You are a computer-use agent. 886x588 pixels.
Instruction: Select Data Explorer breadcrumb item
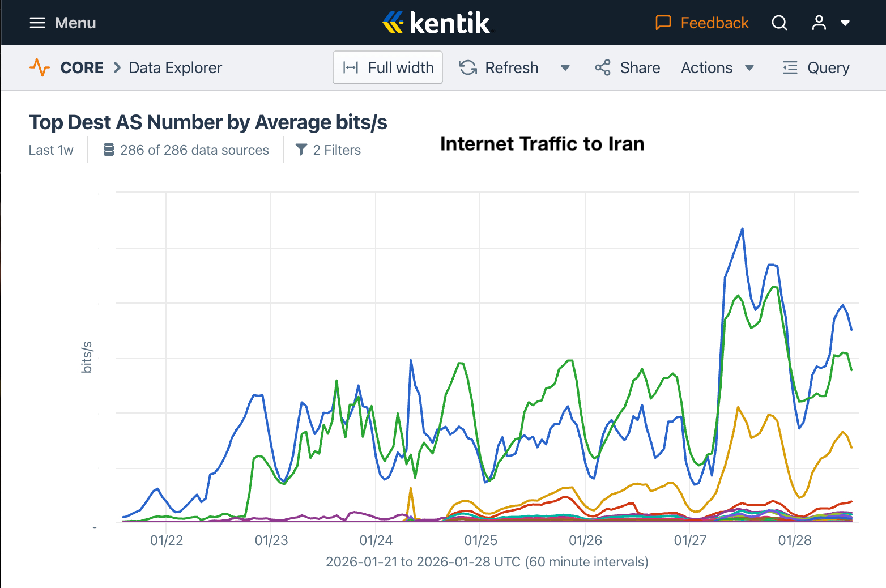[176, 68]
